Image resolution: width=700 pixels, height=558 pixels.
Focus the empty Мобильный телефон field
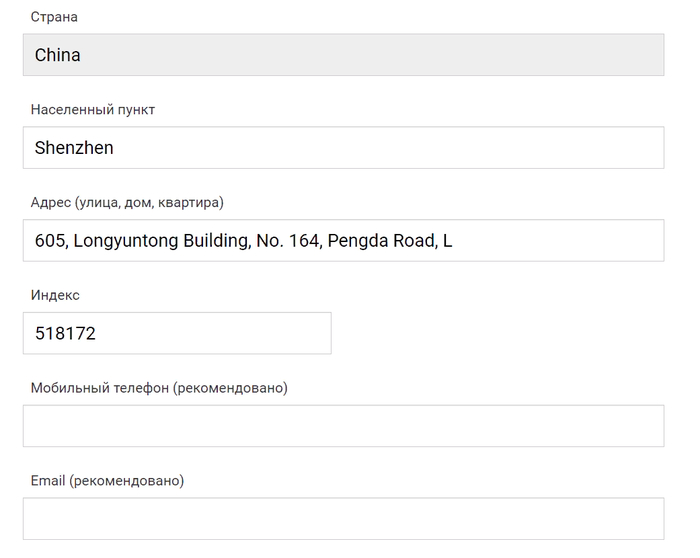coord(343,426)
